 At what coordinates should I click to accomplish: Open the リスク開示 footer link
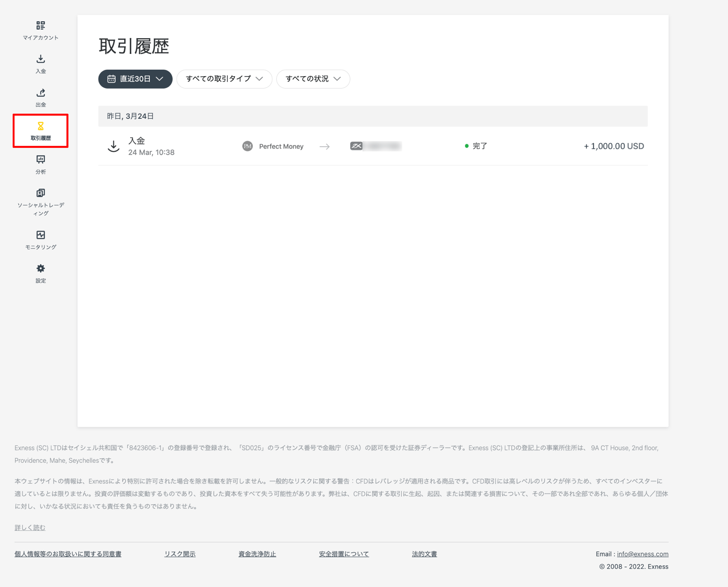click(179, 554)
